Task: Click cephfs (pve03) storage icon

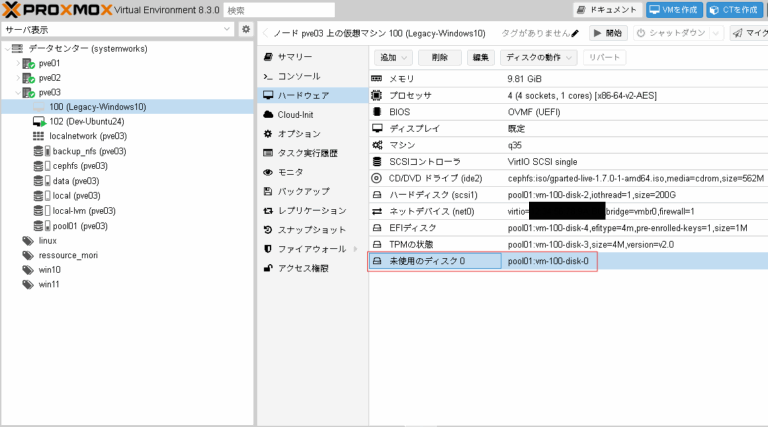Action: (x=42, y=166)
